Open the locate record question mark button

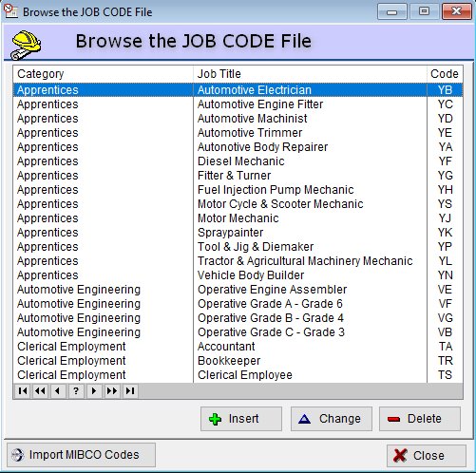(76, 391)
